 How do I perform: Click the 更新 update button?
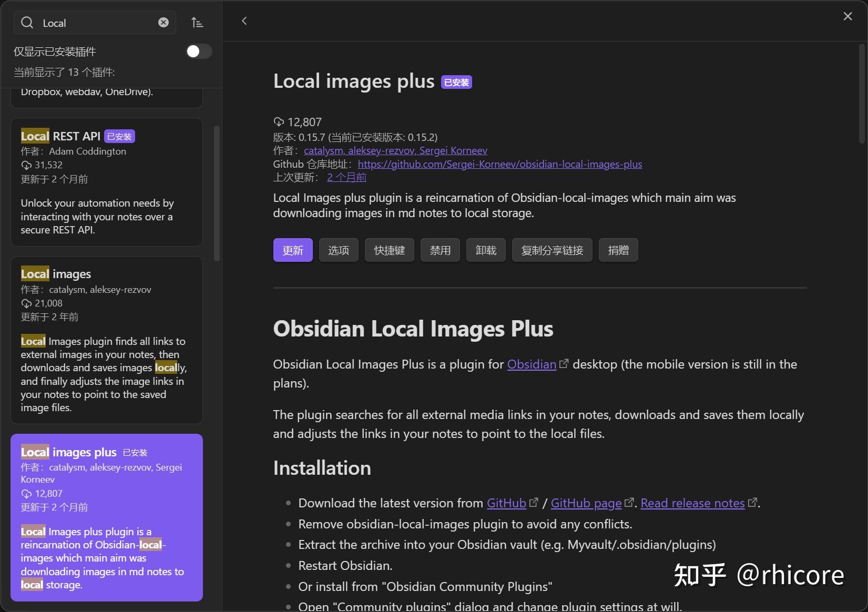pyautogui.click(x=293, y=250)
